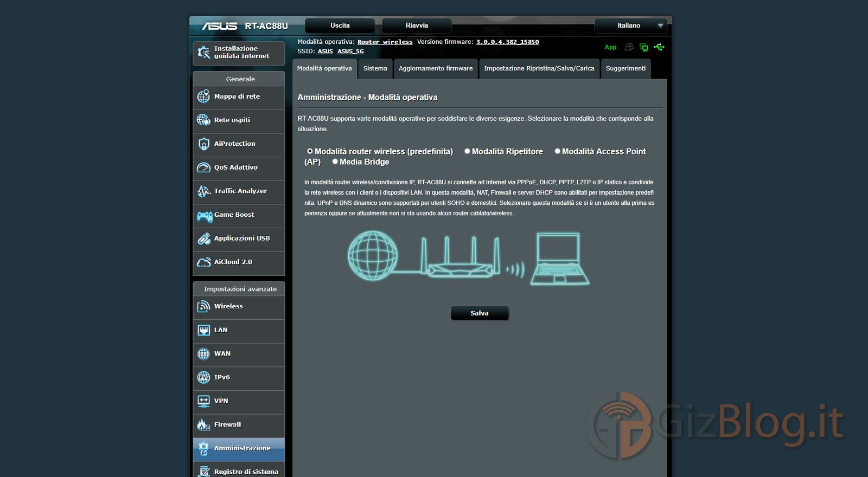
Task: Click the Riavvia reboot button
Action: coord(417,25)
